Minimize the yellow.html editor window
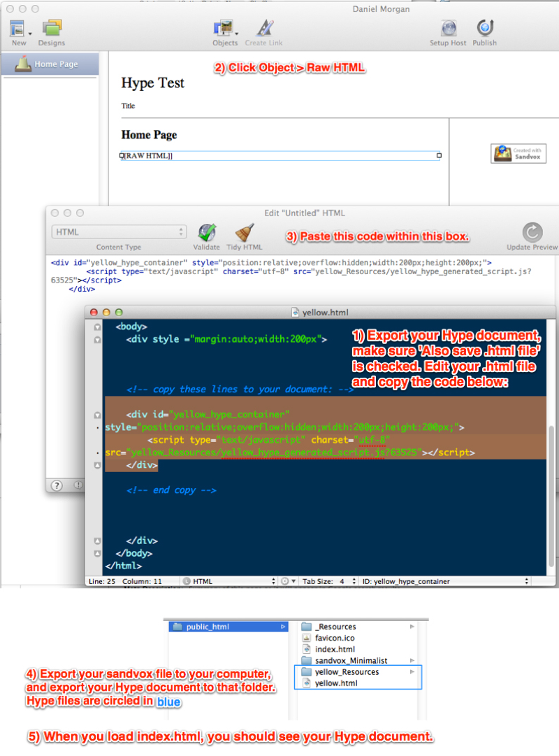The width and height of the screenshot is (559, 756). 106,313
